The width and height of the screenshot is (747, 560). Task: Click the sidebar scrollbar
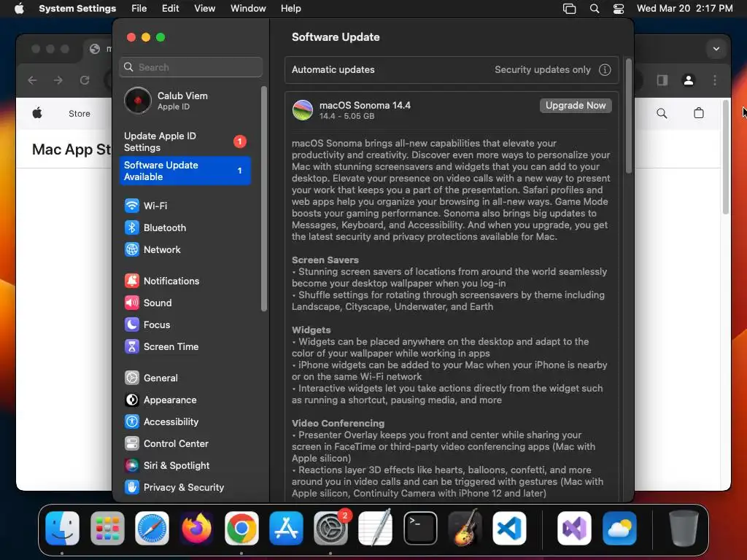point(264,199)
